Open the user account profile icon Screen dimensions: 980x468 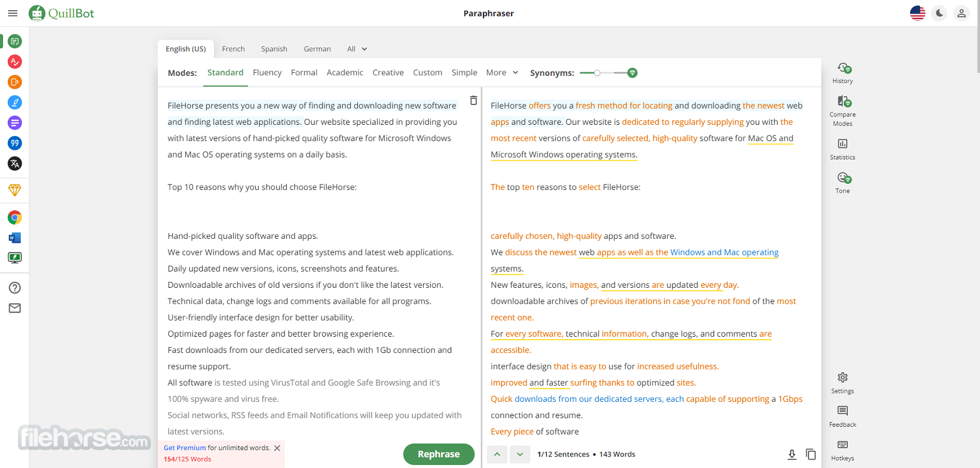(x=961, y=13)
